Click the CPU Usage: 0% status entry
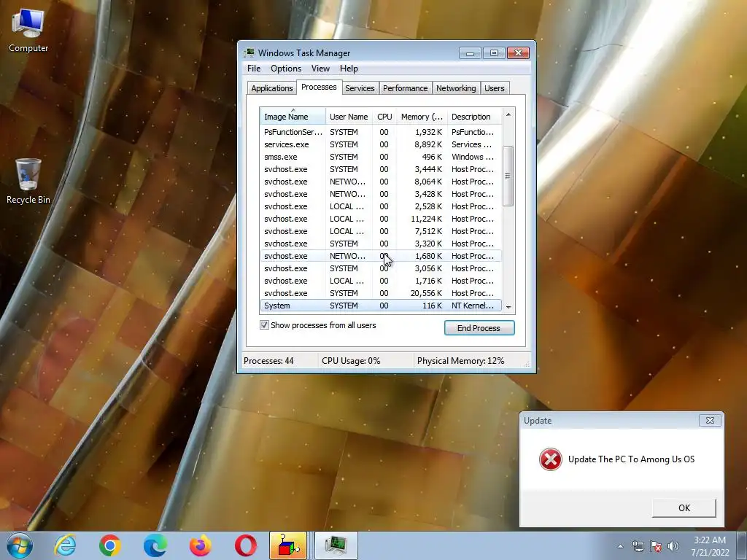Image resolution: width=747 pixels, height=560 pixels. click(351, 361)
